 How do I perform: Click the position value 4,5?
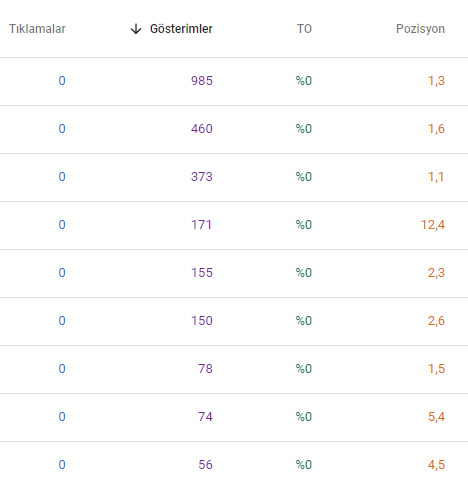click(x=436, y=465)
